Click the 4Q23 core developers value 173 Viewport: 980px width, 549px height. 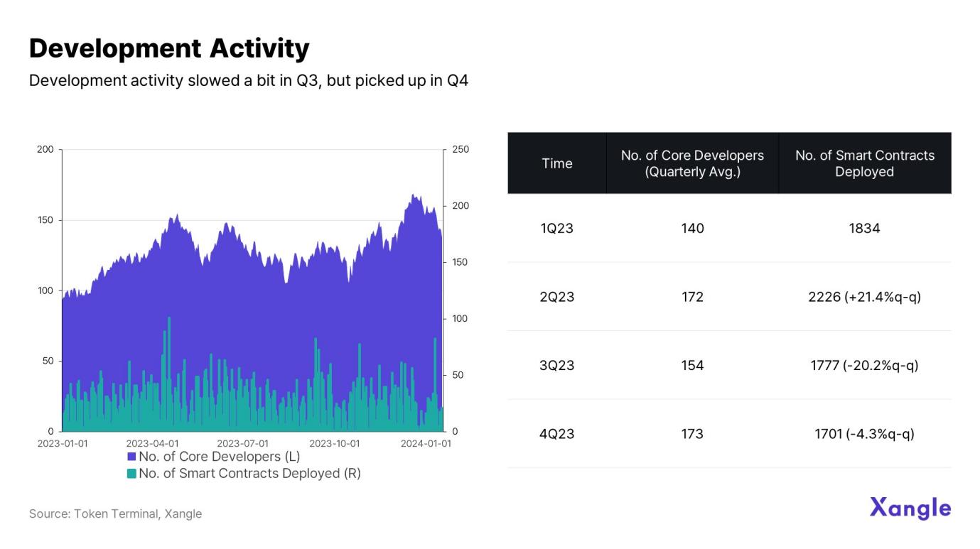tap(692, 434)
